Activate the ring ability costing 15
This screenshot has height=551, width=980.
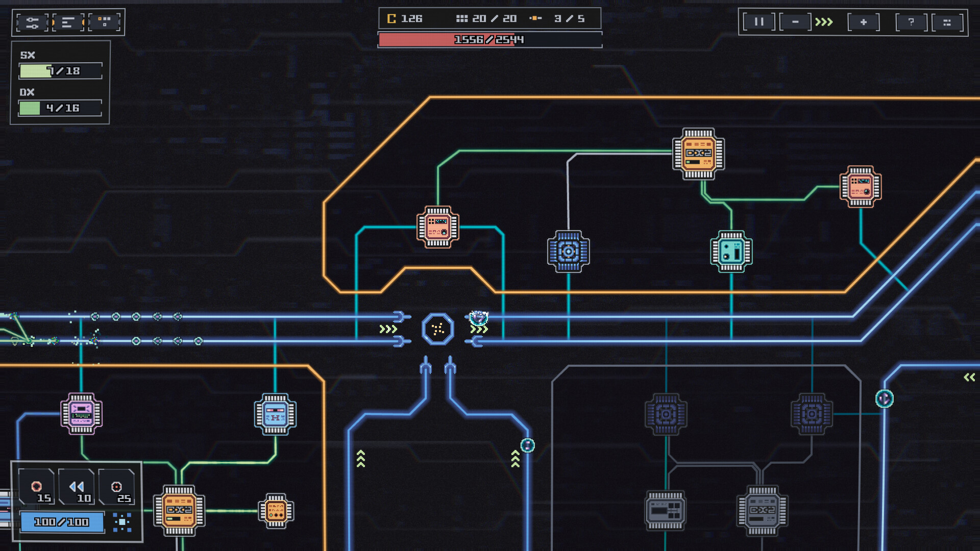(37, 487)
